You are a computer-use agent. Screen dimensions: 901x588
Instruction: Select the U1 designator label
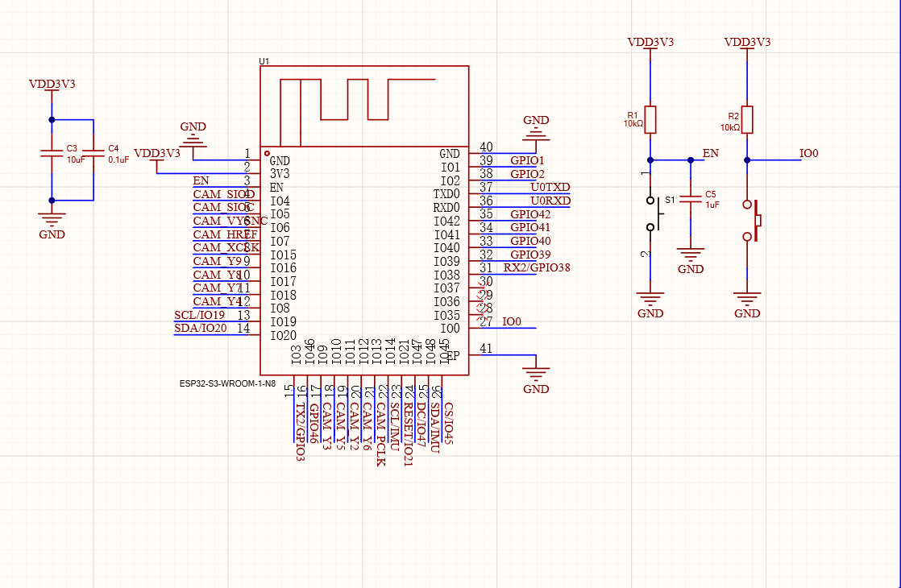point(264,61)
